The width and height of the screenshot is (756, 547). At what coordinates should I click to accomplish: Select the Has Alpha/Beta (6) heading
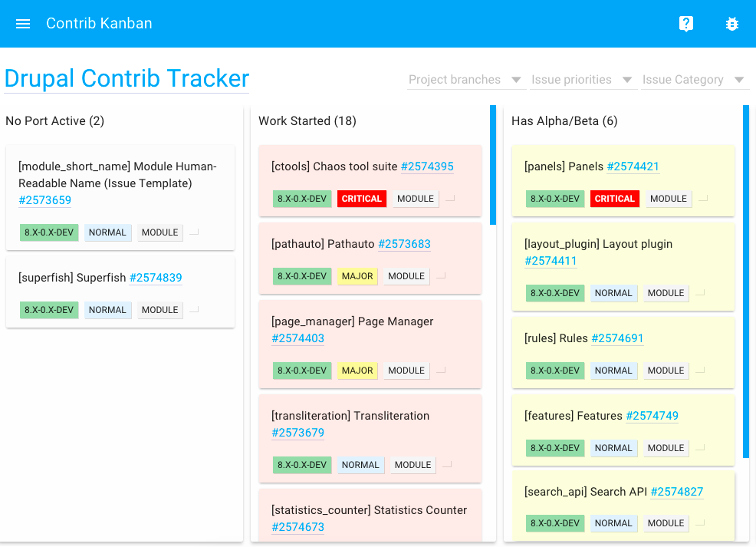564,121
